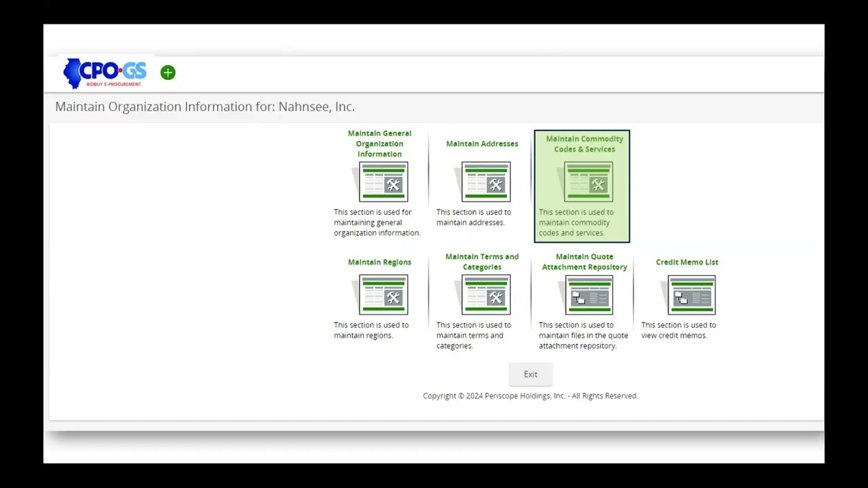This screenshot has height=488, width=868.
Task: Click the Maintain Quote Attachment Repository heading
Action: (585, 262)
